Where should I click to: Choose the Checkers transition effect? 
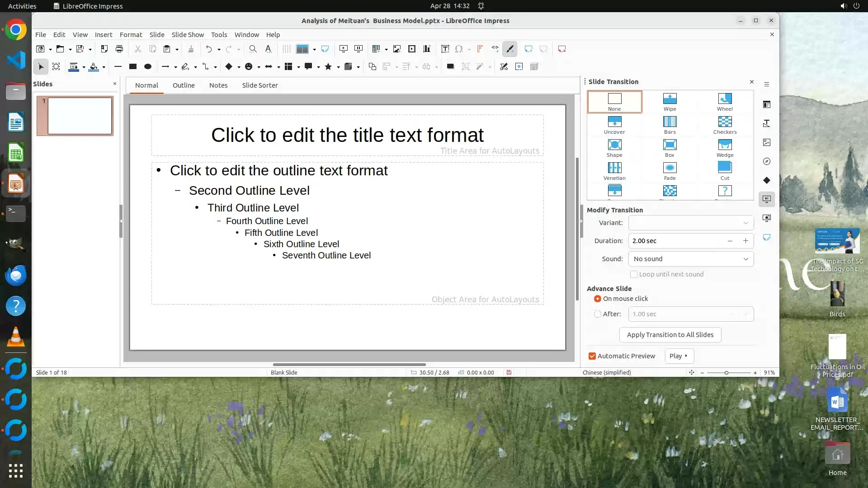(724, 125)
